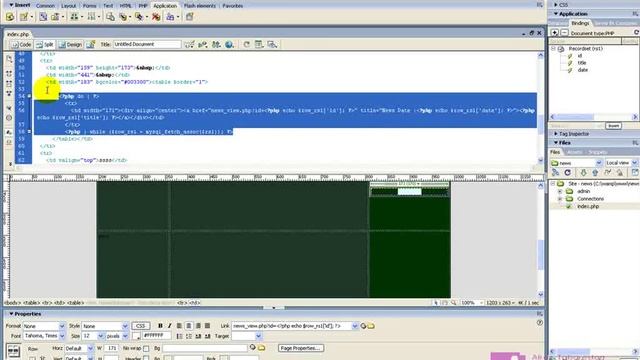Switch to Split view
640x360 pixels.
(45, 44)
